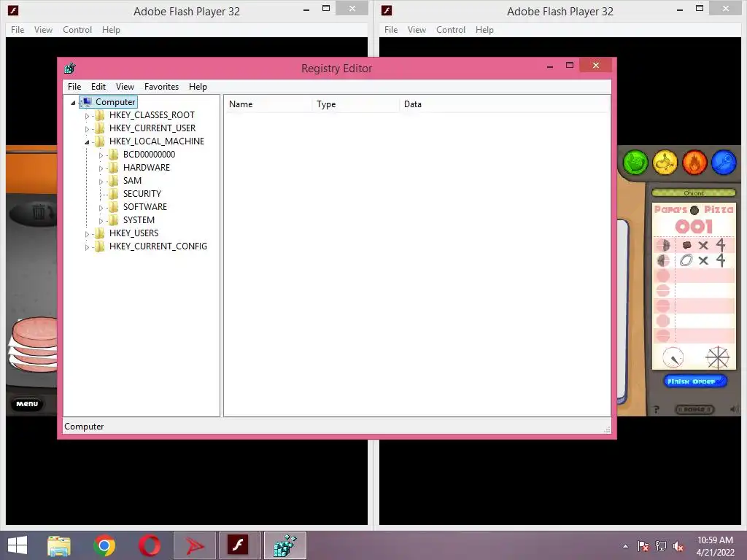
Task: Open the green Order Station button
Action: pos(635,163)
